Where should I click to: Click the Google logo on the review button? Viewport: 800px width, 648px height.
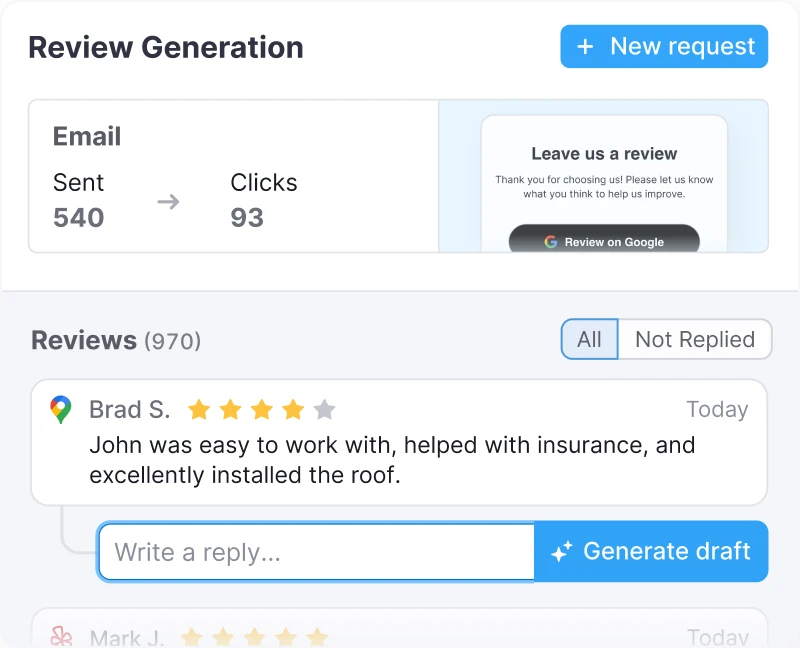point(550,242)
